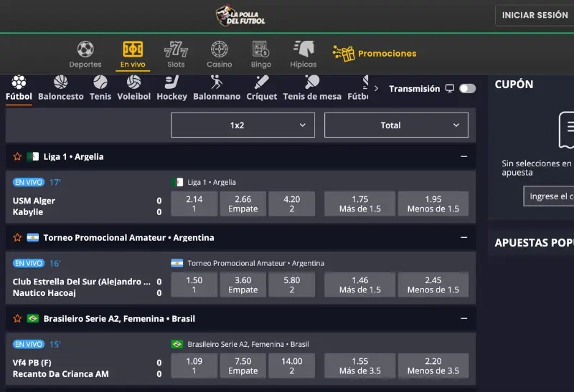Click Liga 1 Argelia match league label

coord(212,182)
